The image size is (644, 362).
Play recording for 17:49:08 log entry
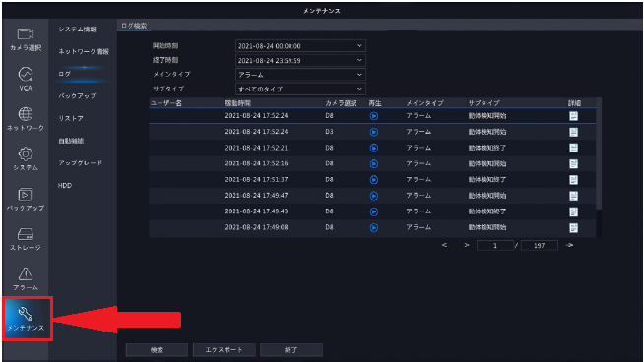[374, 228]
